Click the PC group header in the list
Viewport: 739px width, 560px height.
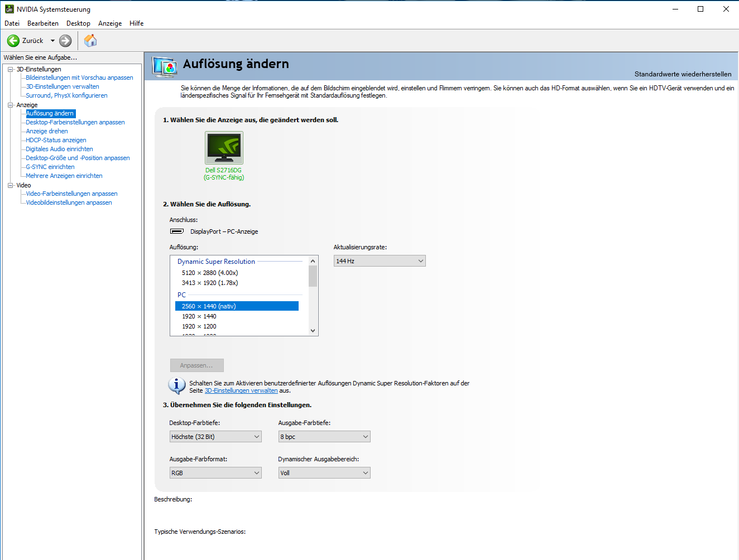pos(181,295)
